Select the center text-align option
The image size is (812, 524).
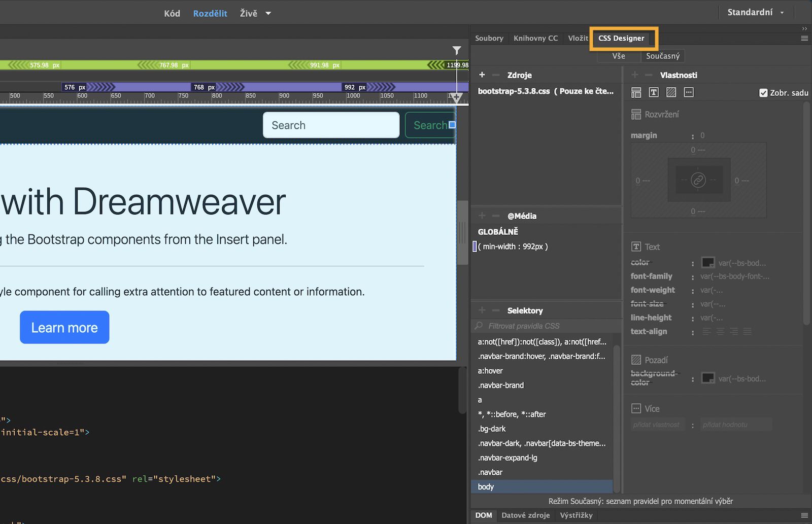(x=720, y=331)
